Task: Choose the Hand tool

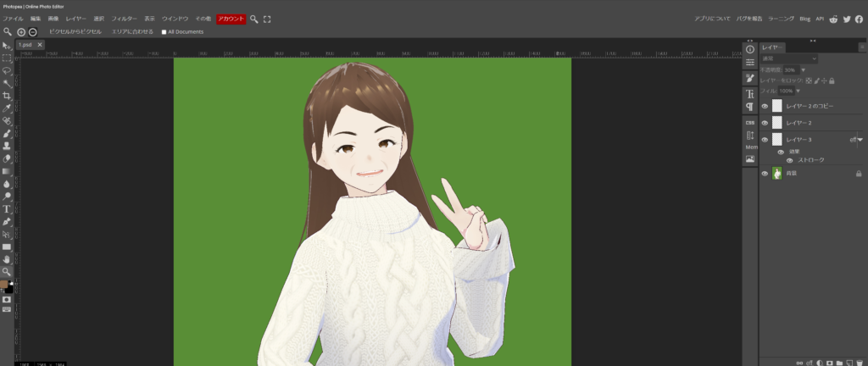Action: coord(7,258)
